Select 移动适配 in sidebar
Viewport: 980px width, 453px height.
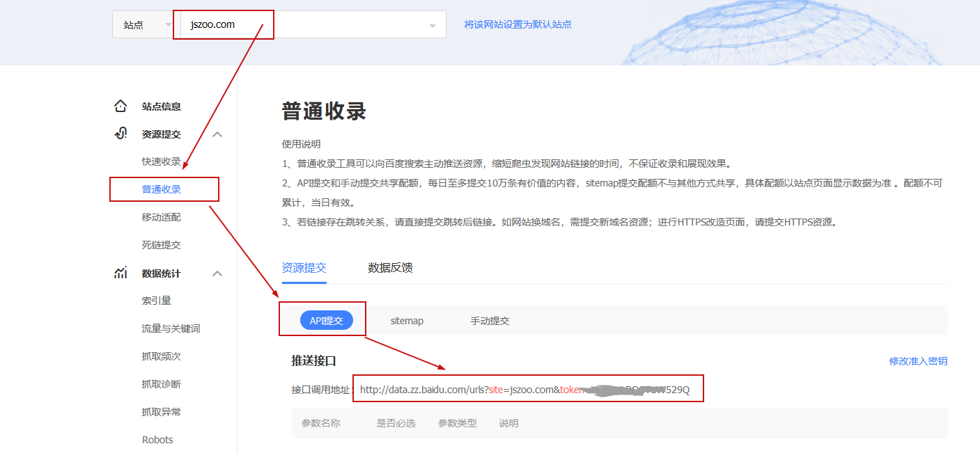162,217
